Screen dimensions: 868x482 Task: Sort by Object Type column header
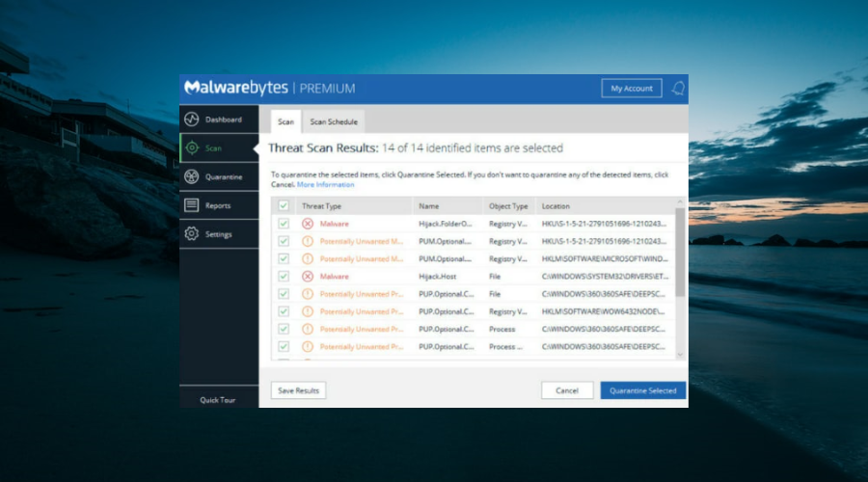coord(508,206)
